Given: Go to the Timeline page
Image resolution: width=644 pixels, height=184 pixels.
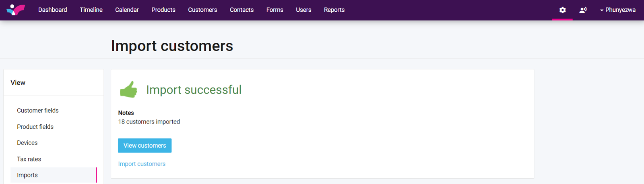Looking at the screenshot, I should [91, 10].
